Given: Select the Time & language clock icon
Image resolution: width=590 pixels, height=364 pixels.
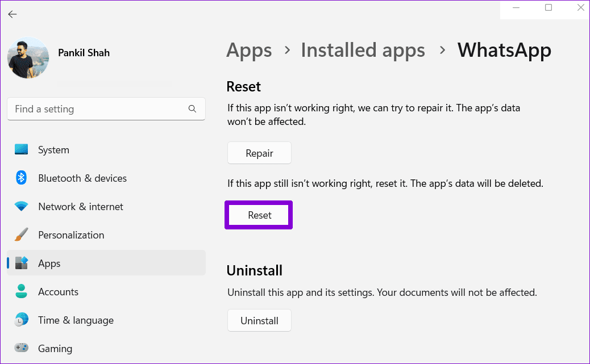Looking at the screenshot, I should (x=22, y=320).
